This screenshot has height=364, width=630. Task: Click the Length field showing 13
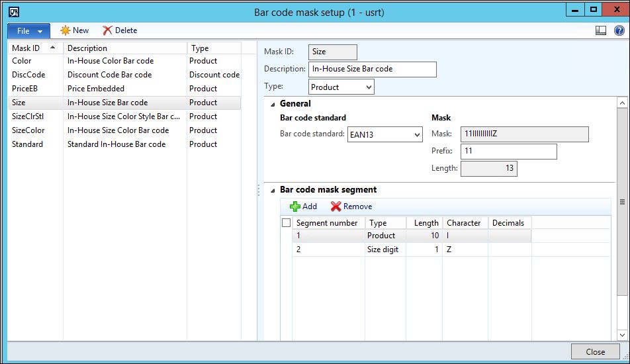click(x=489, y=168)
